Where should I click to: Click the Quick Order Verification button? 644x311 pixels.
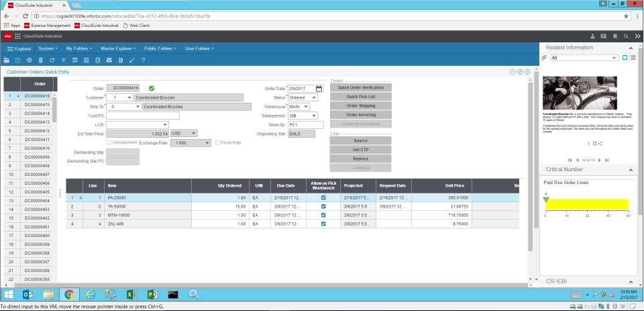pyautogui.click(x=361, y=88)
